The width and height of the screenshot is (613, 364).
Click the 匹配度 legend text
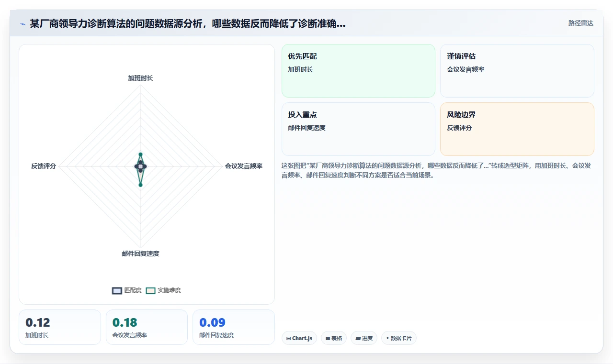[x=133, y=290]
